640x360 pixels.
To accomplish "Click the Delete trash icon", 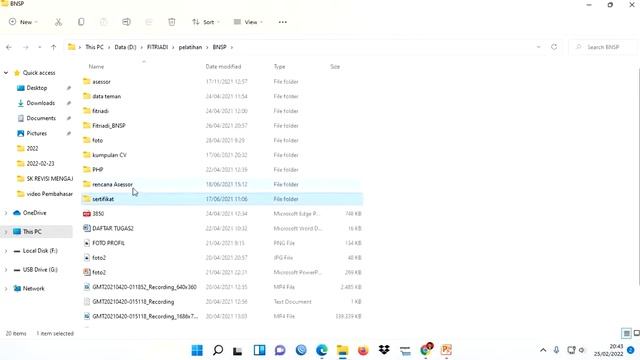I will click(171, 22).
